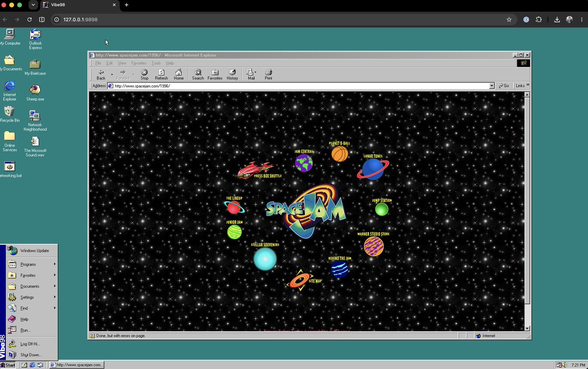Select The Microsoft Sound.wav file icon
Screen dimensions: 588x369
pyautogui.click(x=35, y=147)
